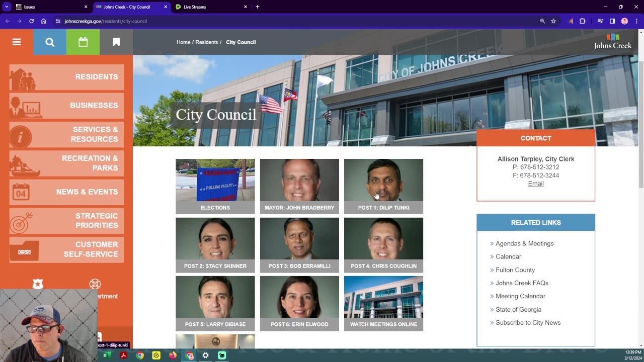Open the Chrome profile avatar
The width and height of the screenshot is (644, 362).
[x=624, y=21]
